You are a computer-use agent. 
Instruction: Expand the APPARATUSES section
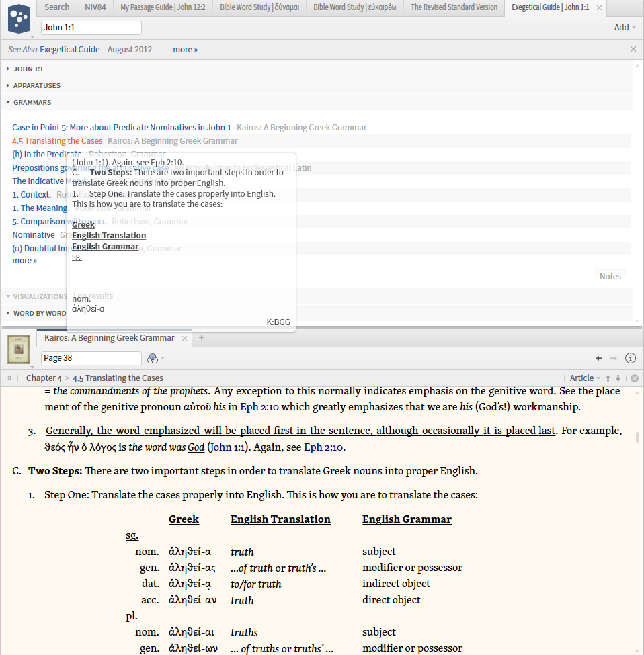pos(8,85)
